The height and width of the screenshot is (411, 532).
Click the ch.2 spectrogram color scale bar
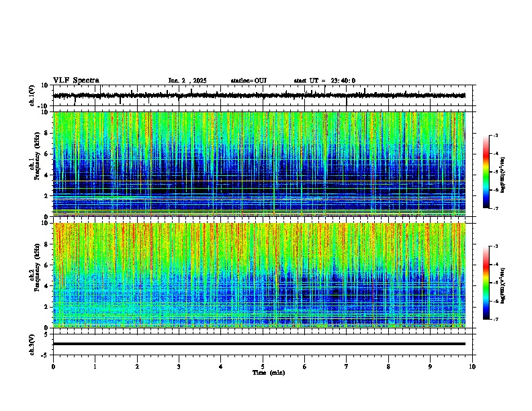click(x=486, y=283)
